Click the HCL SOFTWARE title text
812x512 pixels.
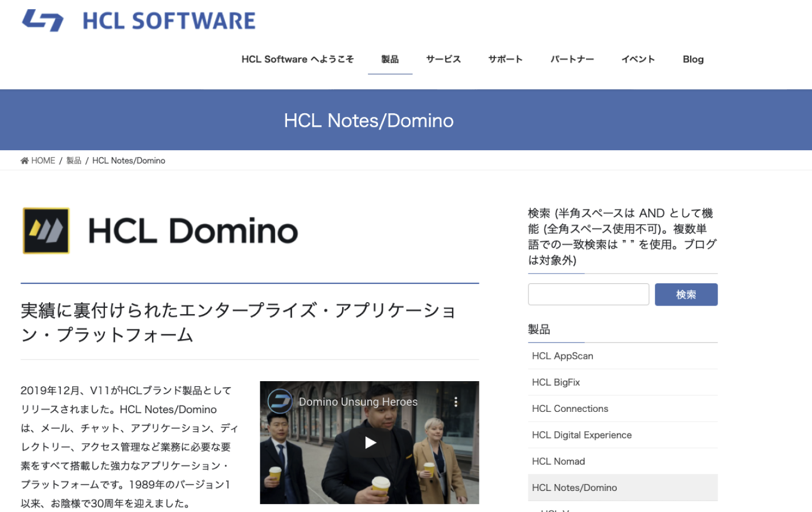[169, 21]
